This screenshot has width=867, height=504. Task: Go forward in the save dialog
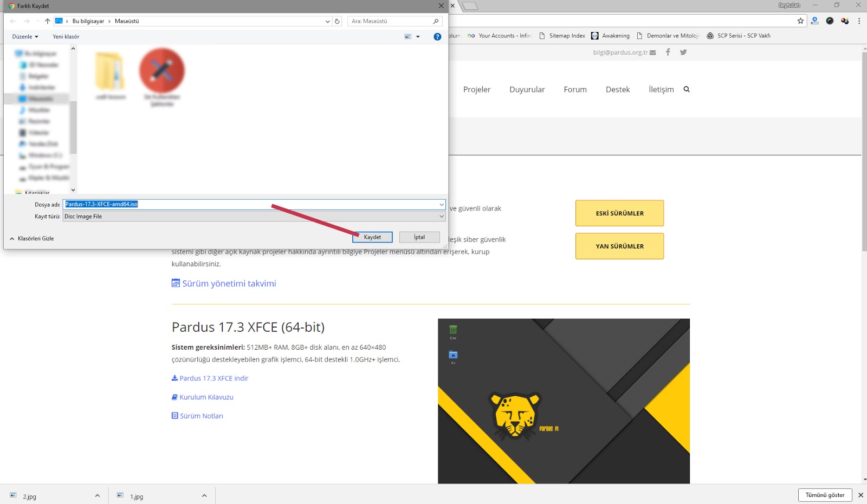point(27,21)
